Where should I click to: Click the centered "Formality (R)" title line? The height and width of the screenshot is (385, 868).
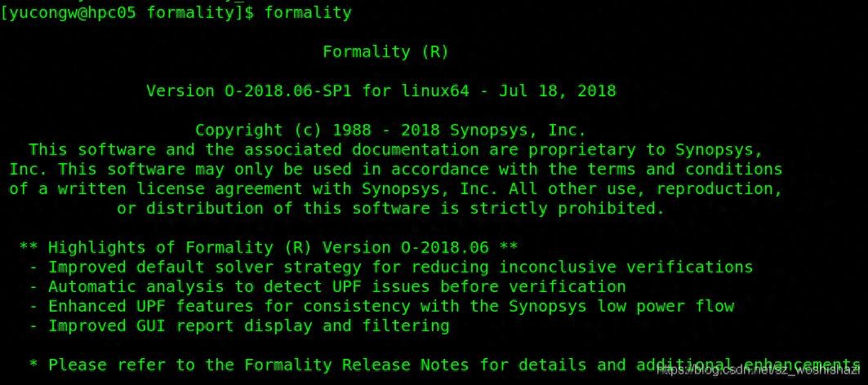pos(385,52)
